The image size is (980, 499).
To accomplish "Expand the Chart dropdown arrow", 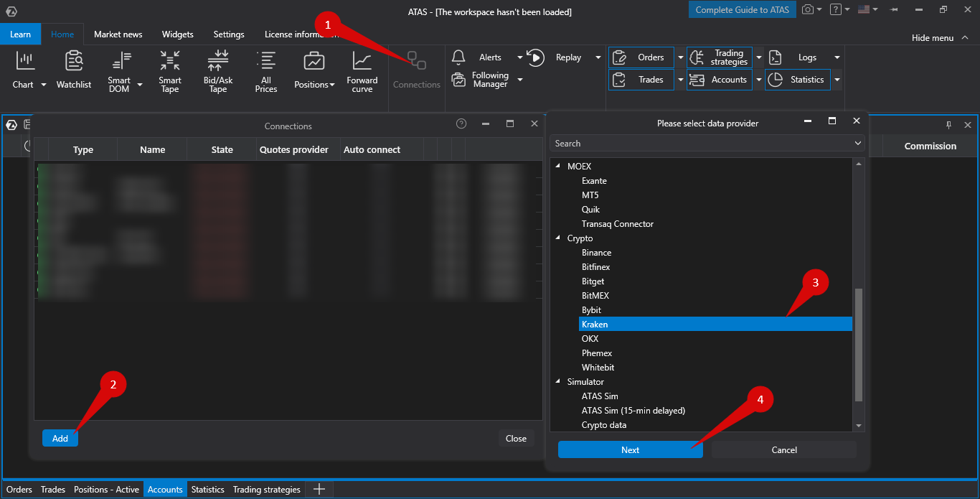I will coord(43,85).
